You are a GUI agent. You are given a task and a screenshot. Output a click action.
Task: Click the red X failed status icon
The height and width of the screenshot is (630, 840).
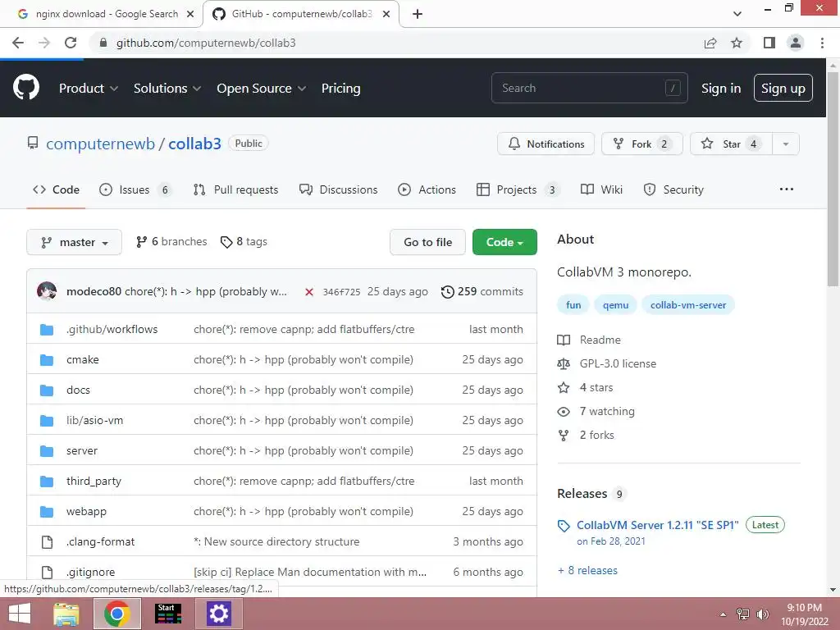coord(309,292)
